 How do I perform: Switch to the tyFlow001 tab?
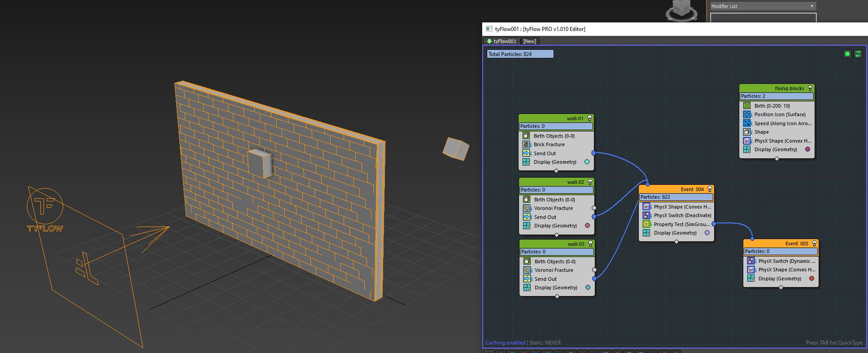pyautogui.click(x=502, y=41)
